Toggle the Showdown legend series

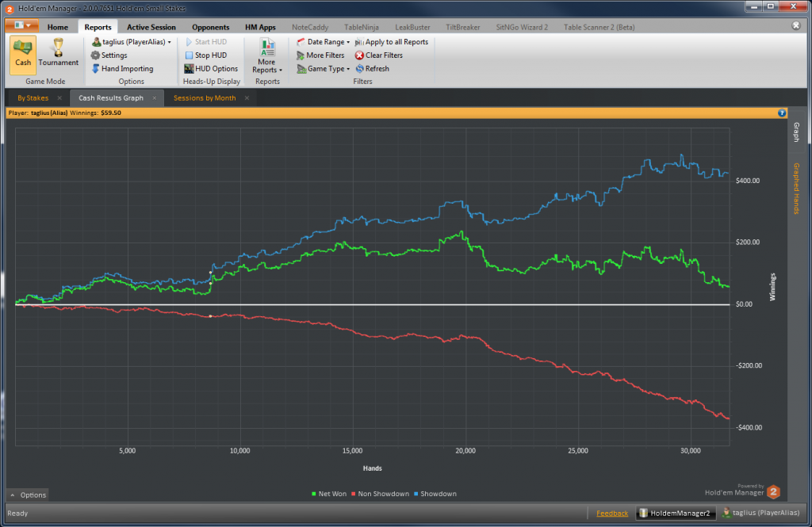click(435, 494)
